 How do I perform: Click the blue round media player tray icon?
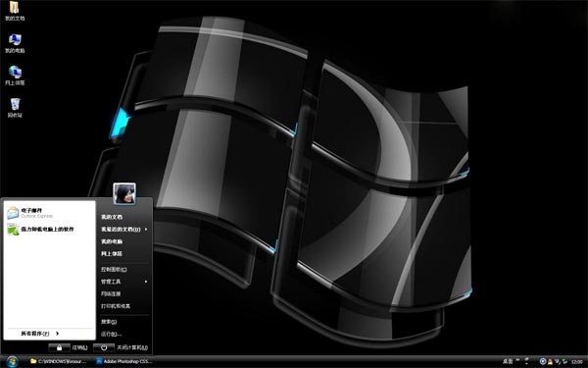coord(543,361)
